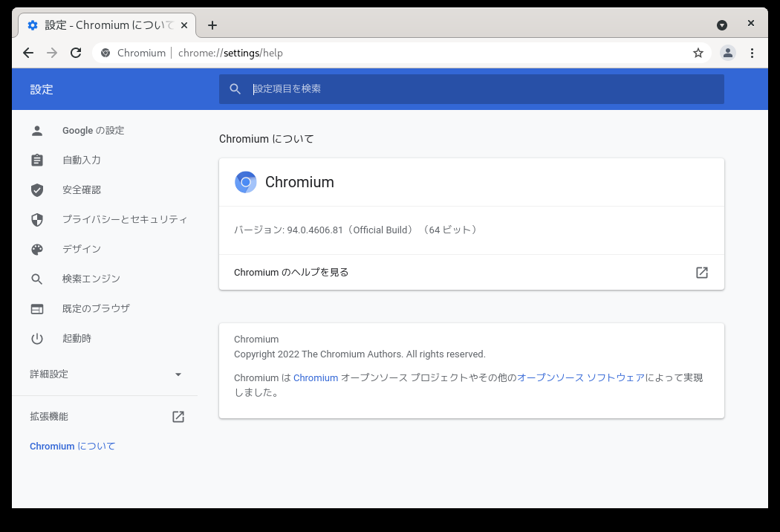Select Chromium について in sidebar
The height and width of the screenshot is (532, 780).
point(73,447)
